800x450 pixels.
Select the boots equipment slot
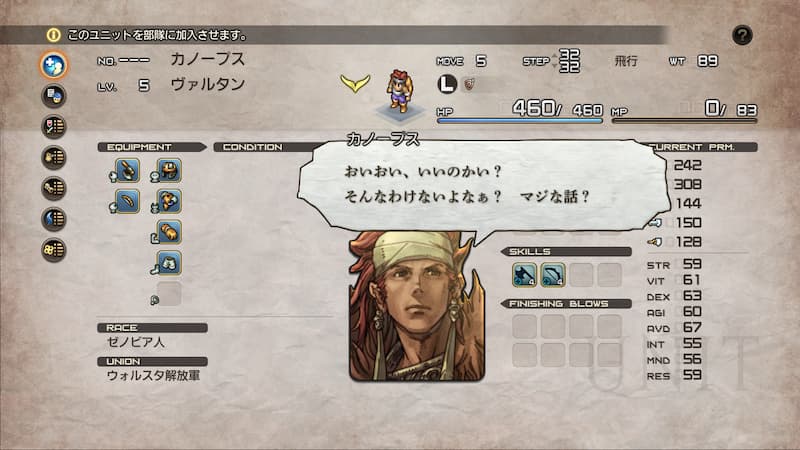point(169,263)
